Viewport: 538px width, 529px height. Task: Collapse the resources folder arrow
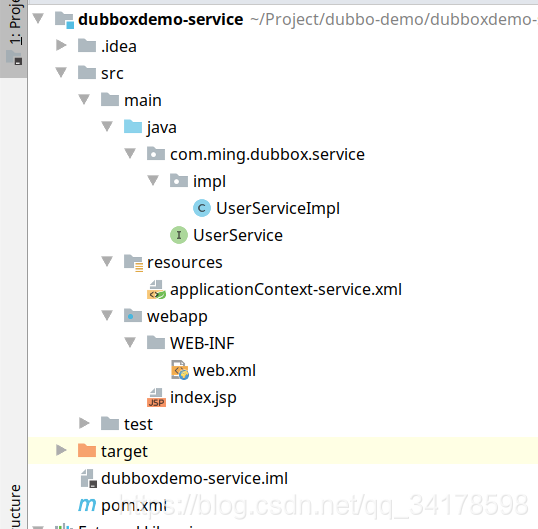coord(107,261)
